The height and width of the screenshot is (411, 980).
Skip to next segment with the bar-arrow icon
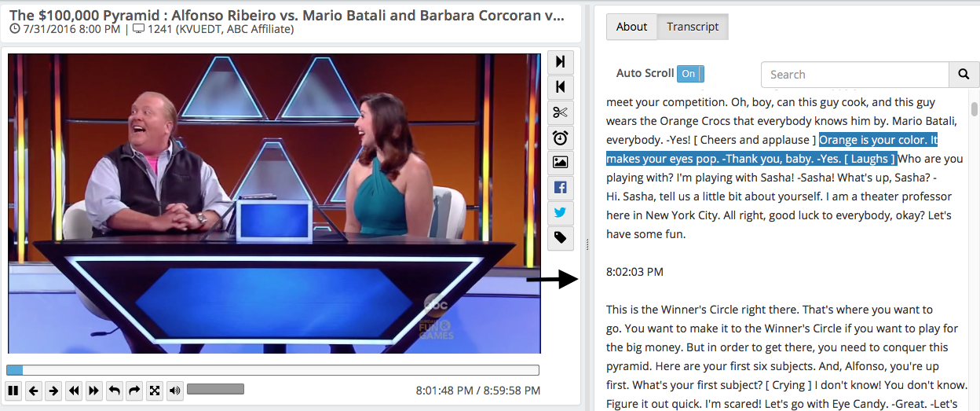pos(560,62)
